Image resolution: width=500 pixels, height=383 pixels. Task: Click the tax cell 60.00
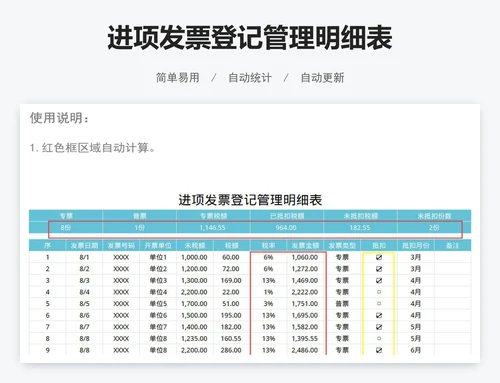tap(231, 257)
